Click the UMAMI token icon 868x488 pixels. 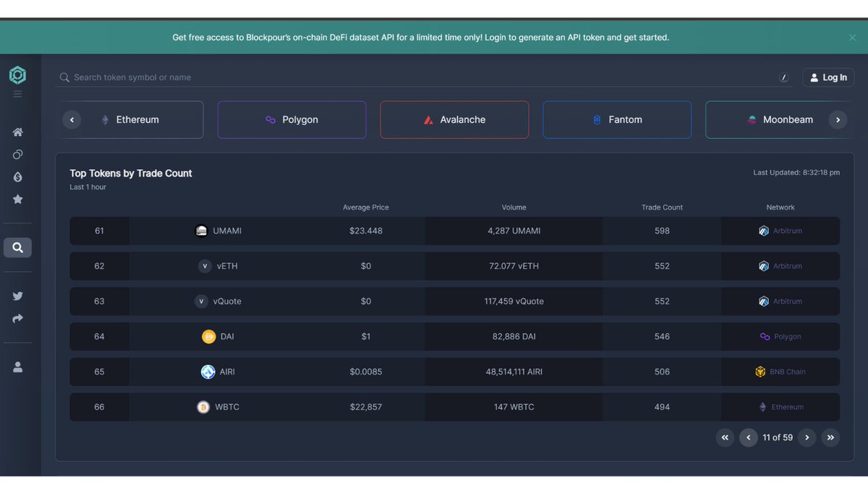202,231
